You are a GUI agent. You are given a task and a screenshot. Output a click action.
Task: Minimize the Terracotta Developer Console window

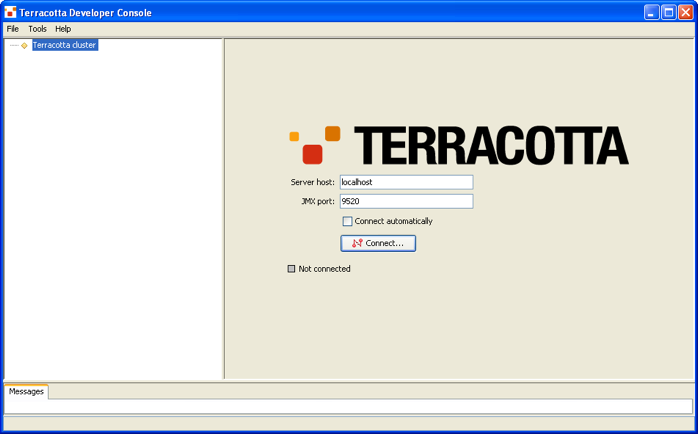point(651,12)
